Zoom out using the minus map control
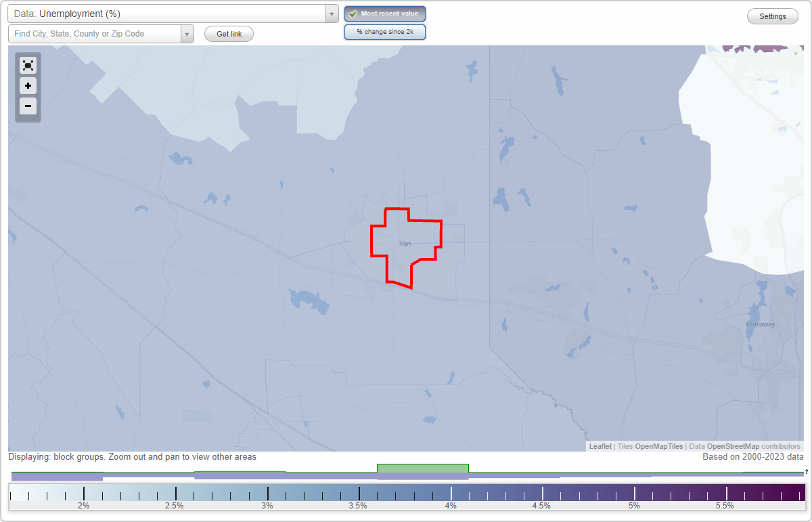Screen dimensions: 812x522 (x=28, y=106)
